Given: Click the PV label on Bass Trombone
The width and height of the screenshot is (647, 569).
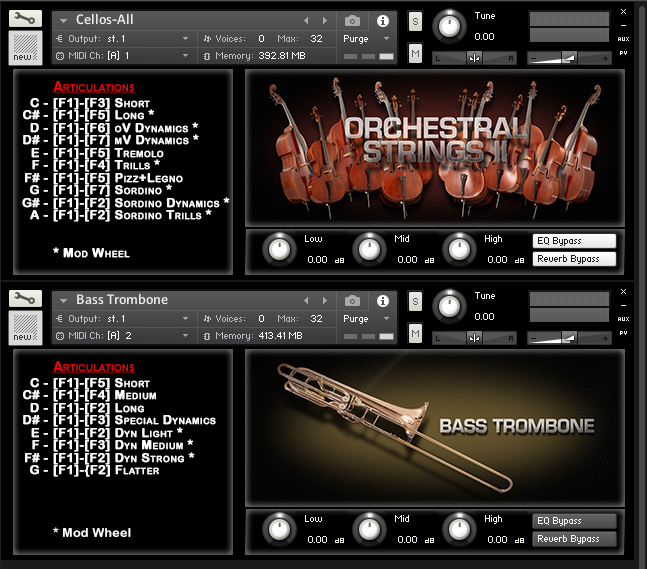Looking at the screenshot, I should [x=623, y=333].
